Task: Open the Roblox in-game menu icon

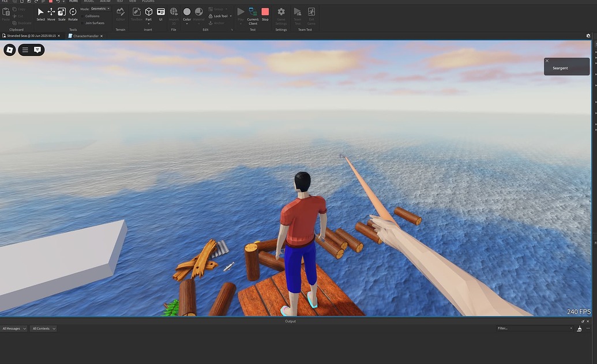Action: tap(10, 50)
